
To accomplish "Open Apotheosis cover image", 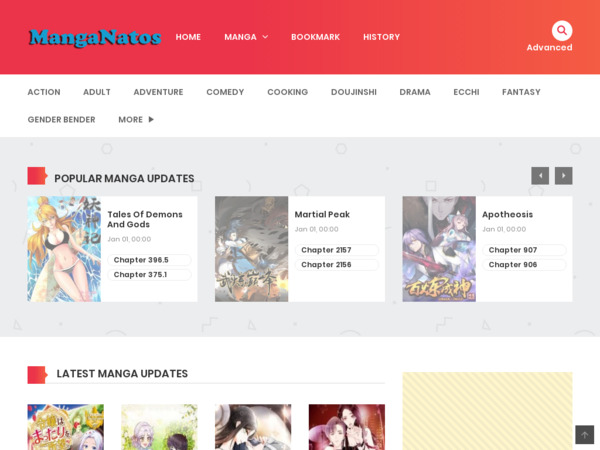I will tap(439, 249).
